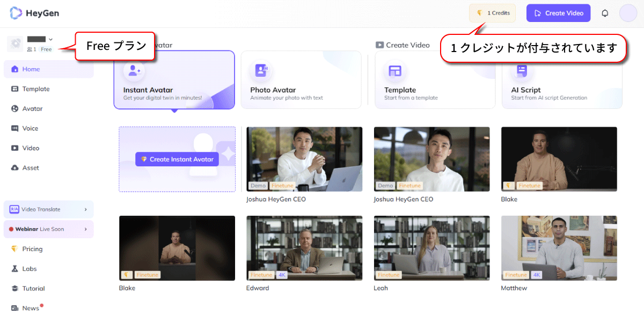Select the Photo Avatar card
Screen dimensions: 644x322
(301, 80)
